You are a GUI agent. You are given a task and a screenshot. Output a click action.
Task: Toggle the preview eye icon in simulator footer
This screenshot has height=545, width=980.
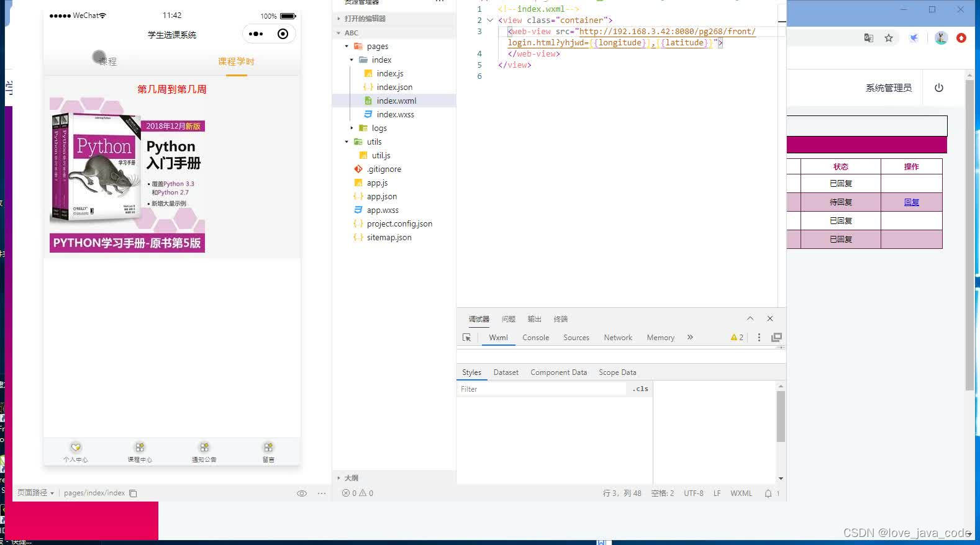[302, 493]
